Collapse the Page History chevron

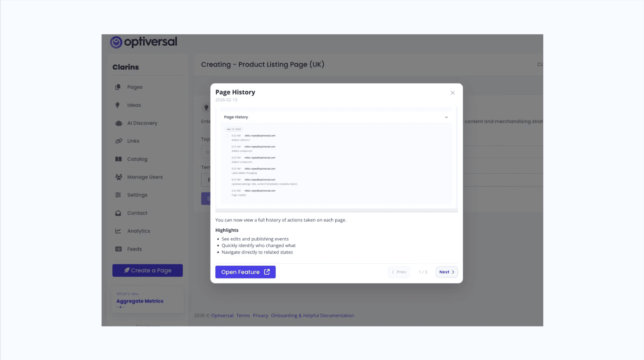(x=446, y=117)
